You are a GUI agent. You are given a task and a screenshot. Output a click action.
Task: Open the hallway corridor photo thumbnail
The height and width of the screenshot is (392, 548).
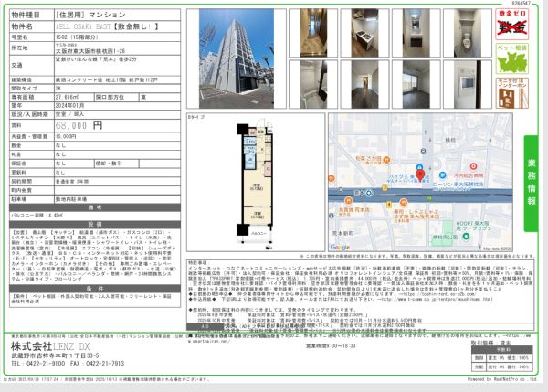(313, 33)
